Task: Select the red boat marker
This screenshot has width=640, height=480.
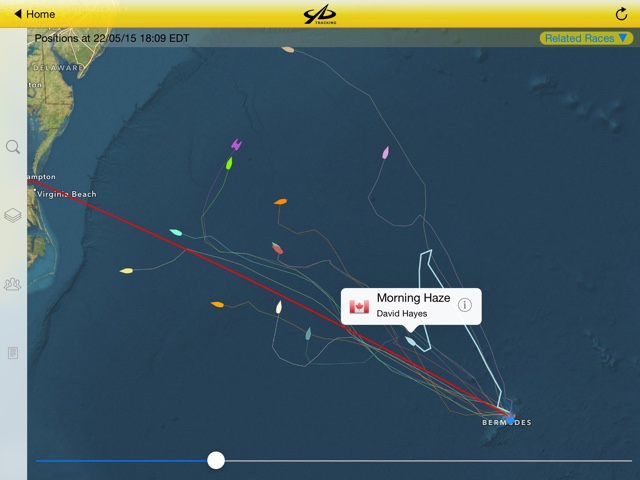Action: pos(278,248)
